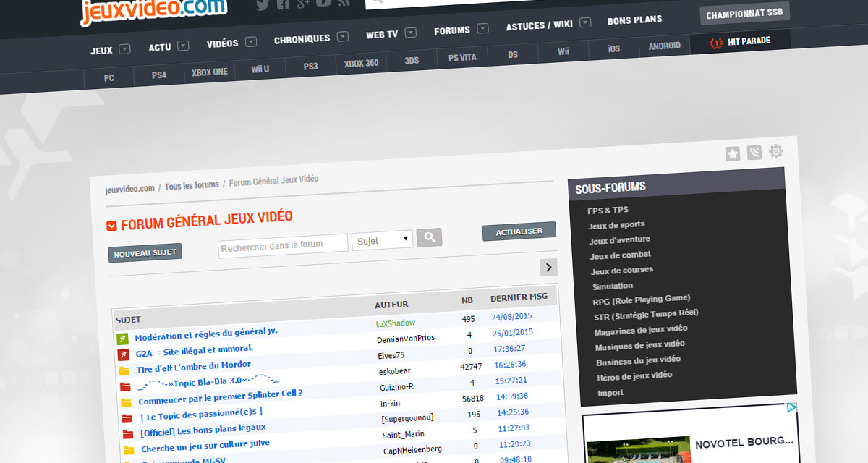The image size is (868, 463).
Task: Select the PS4 platform tab
Action: (159, 75)
